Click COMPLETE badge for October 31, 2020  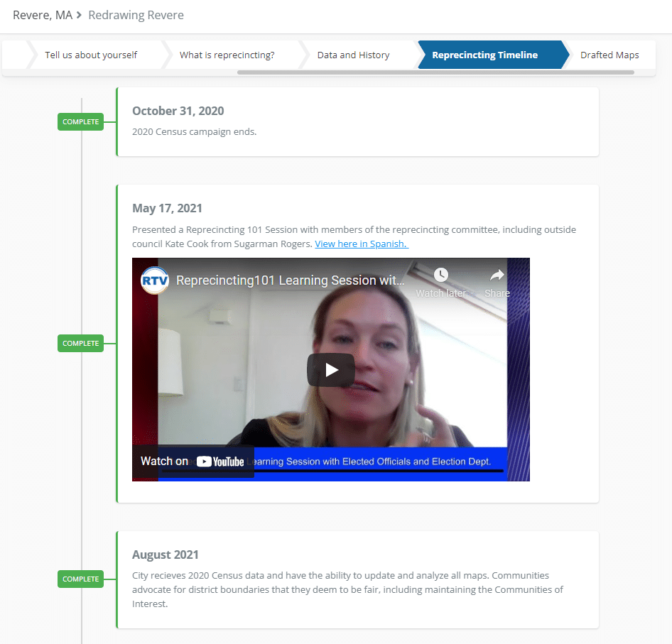(80, 122)
